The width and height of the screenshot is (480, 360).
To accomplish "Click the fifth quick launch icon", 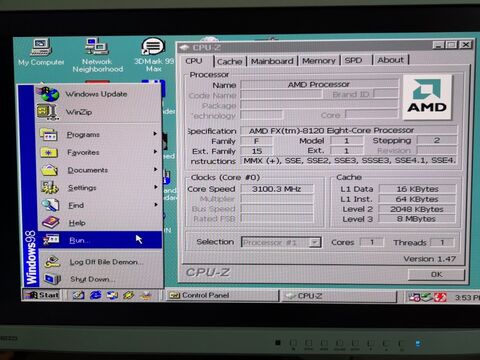I will pos(146,295).
